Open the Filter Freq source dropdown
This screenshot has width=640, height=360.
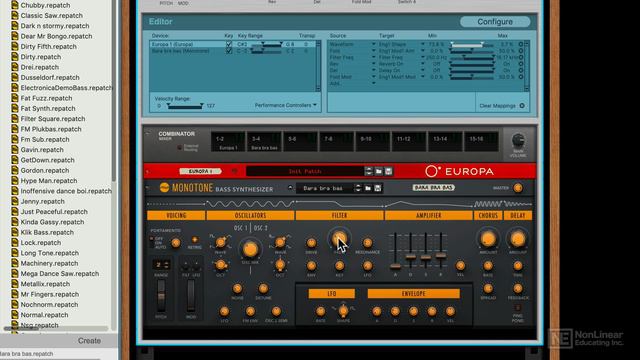[373, 58]
